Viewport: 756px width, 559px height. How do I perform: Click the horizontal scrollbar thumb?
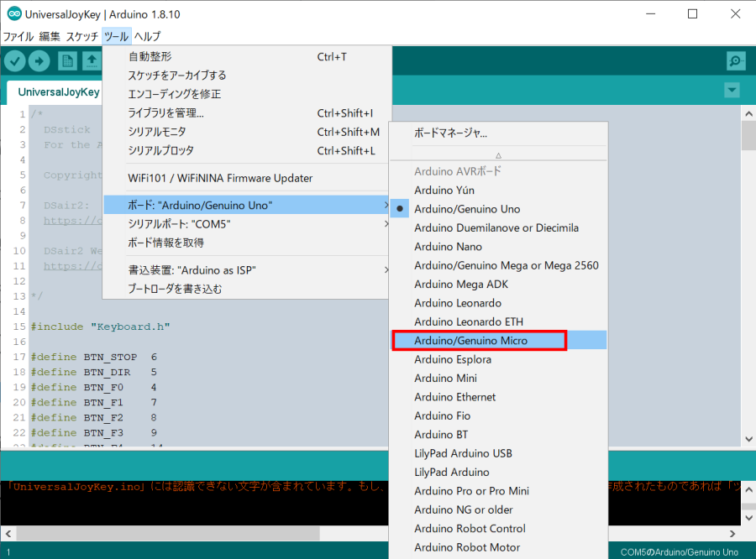pyautogui.click(x=168, y=534)
